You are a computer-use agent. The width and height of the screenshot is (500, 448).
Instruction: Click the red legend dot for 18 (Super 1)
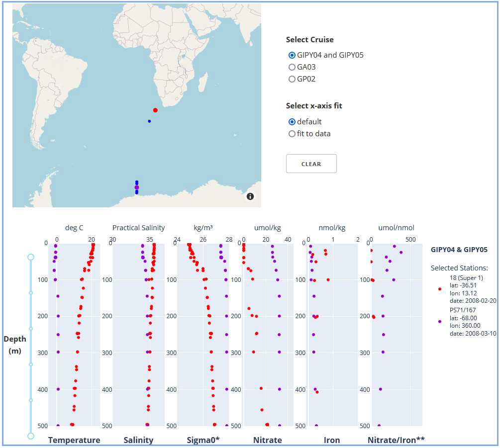[x=440, y=289]
